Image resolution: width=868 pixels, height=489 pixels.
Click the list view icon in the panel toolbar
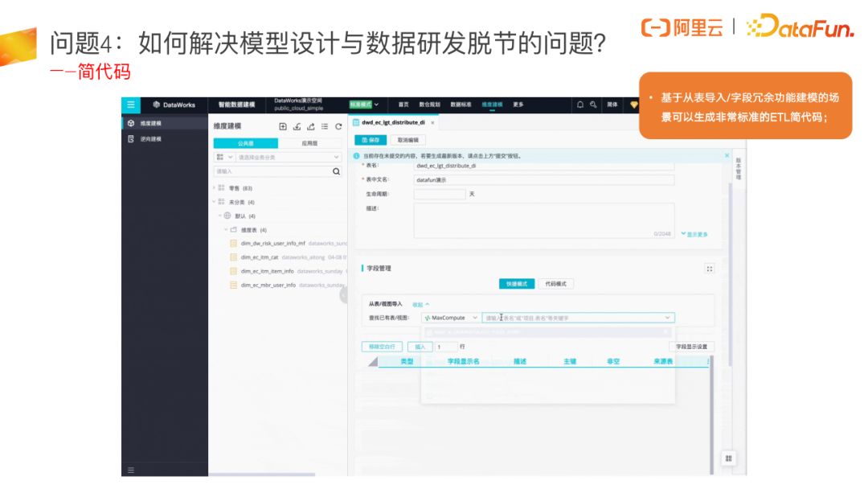click(x=325, y=127)
